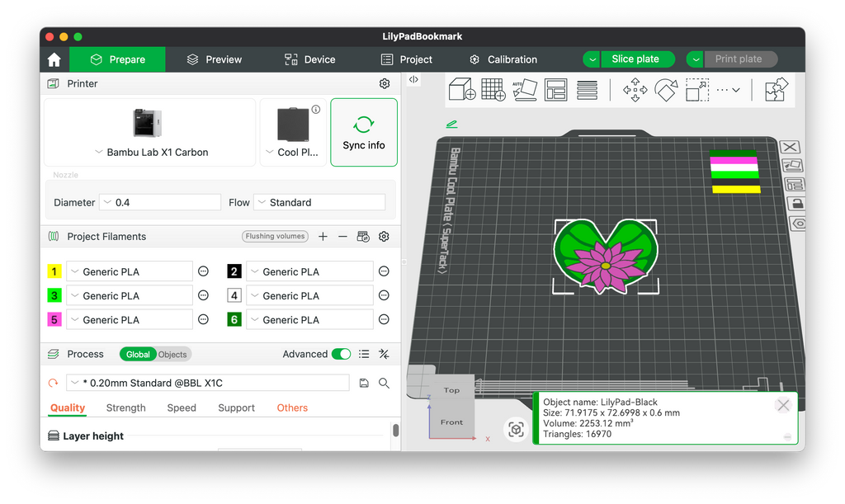The height and width of the screenshot is (504, 845).
Task: Click the plate name edit pencil icon
Action: [451, 125]
